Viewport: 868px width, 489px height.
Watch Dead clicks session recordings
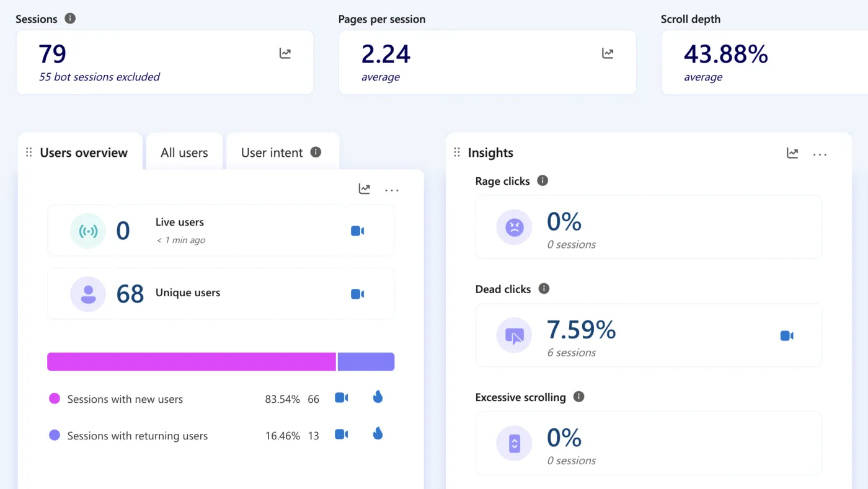point(787,335)
